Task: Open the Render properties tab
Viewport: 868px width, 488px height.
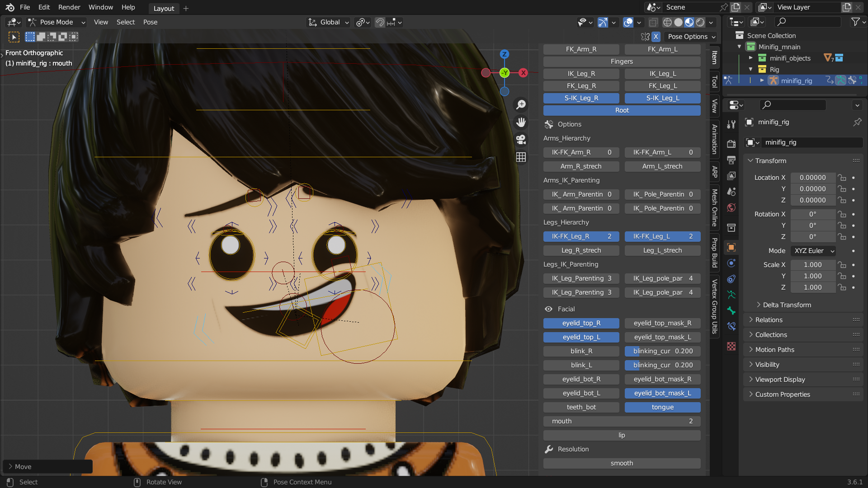Action: tap(731, 144)
